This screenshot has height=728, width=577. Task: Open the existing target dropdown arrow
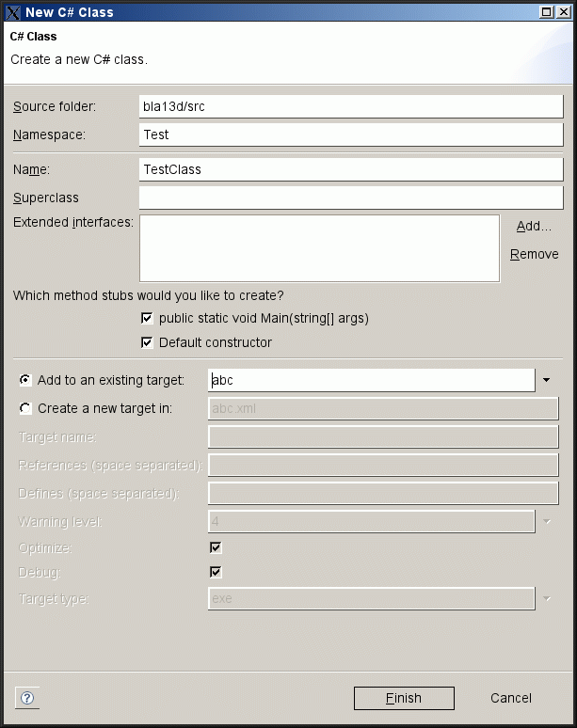pyautogui.click(x=547, y=380)
